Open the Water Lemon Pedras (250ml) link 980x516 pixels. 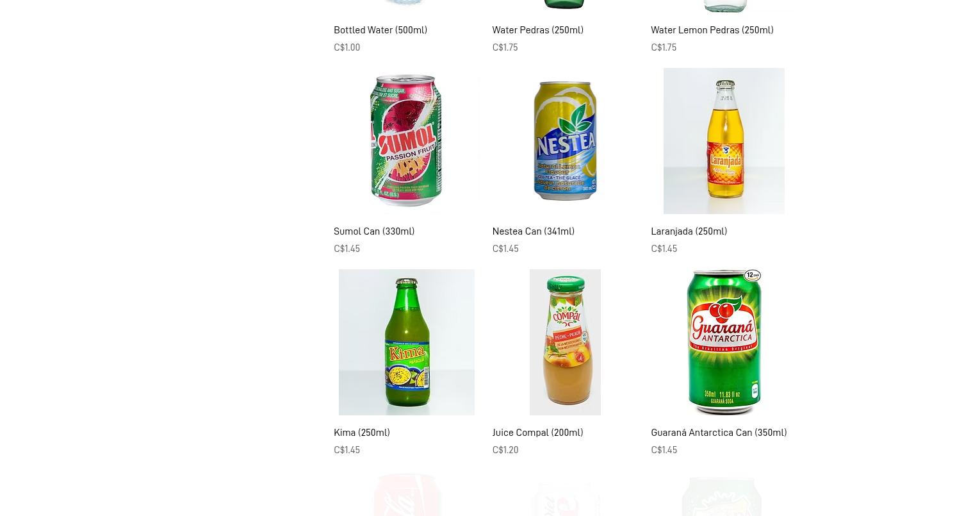[x=712, y=30]
